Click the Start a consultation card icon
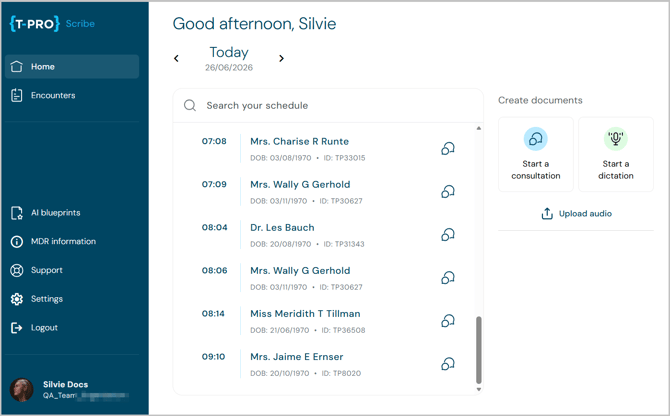 tap(535, 139)
